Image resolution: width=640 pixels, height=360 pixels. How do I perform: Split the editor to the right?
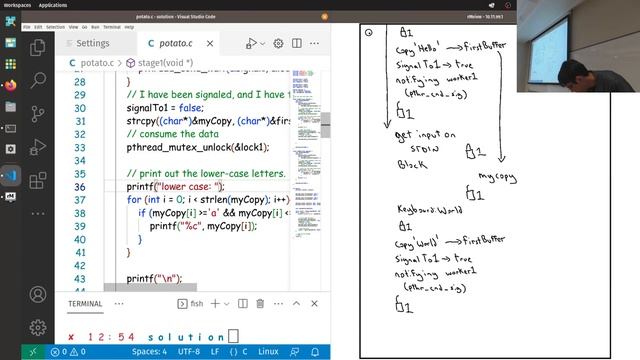point(297,43)
